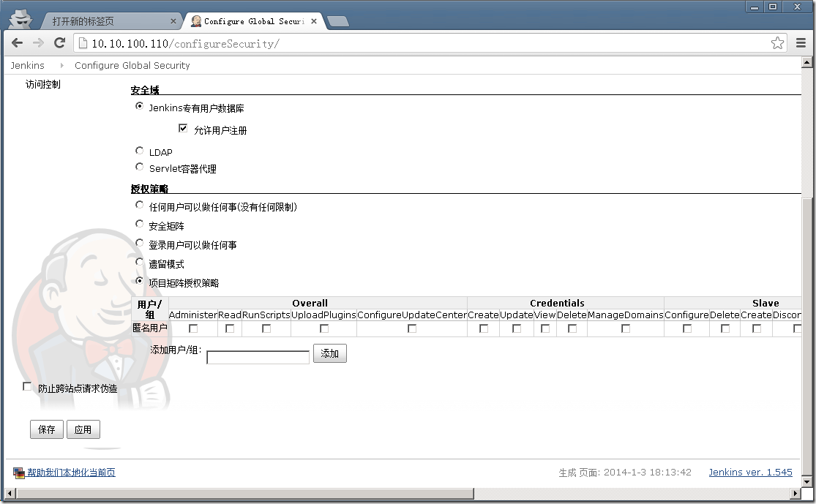Select Jenkins专有用户数据库 radio button
The height and width of the screenshot is (504, 816).
click(139, 106)
